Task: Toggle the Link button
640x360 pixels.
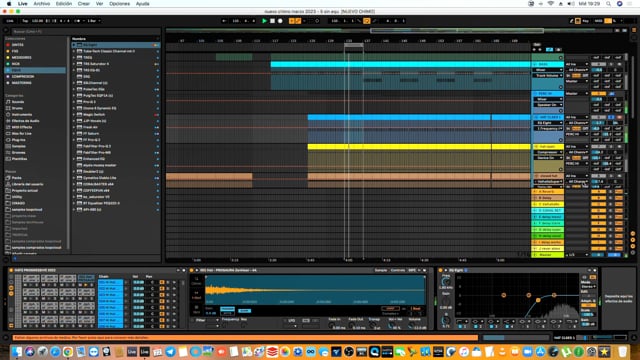Action: [10, 21]
